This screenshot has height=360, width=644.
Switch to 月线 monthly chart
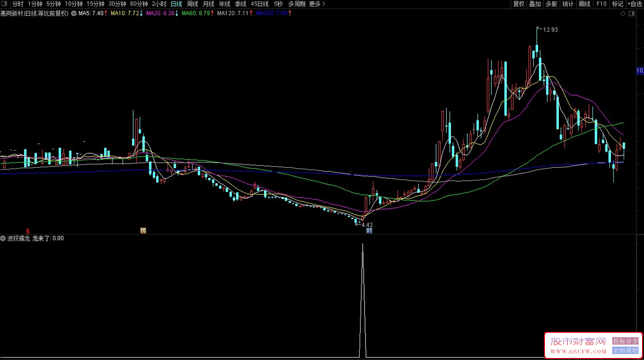click(x=209, y=4)
